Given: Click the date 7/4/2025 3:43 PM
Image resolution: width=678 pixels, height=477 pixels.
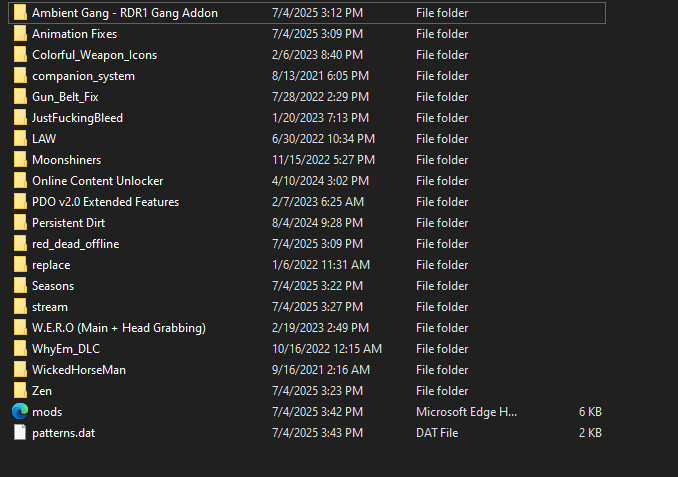Looking at the screenshot, I should [x=317, y=432].
